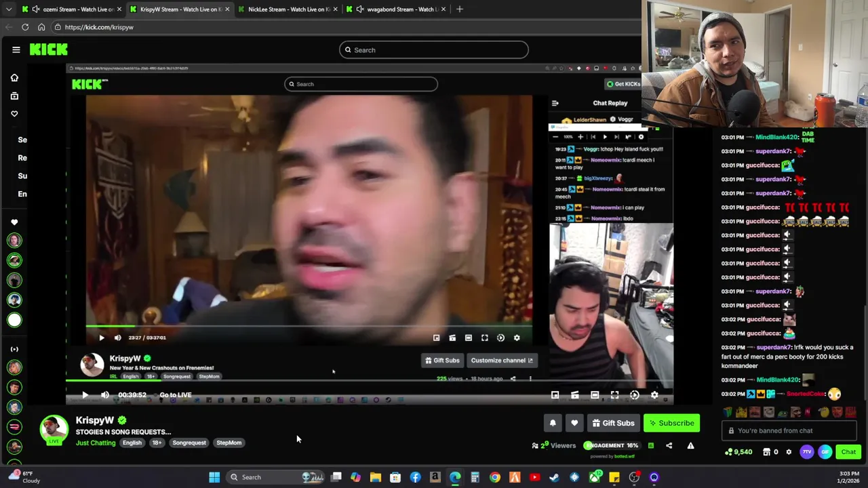Open a new browser tab
This screenshot has width=868, height=488.
tap(459, 9)
